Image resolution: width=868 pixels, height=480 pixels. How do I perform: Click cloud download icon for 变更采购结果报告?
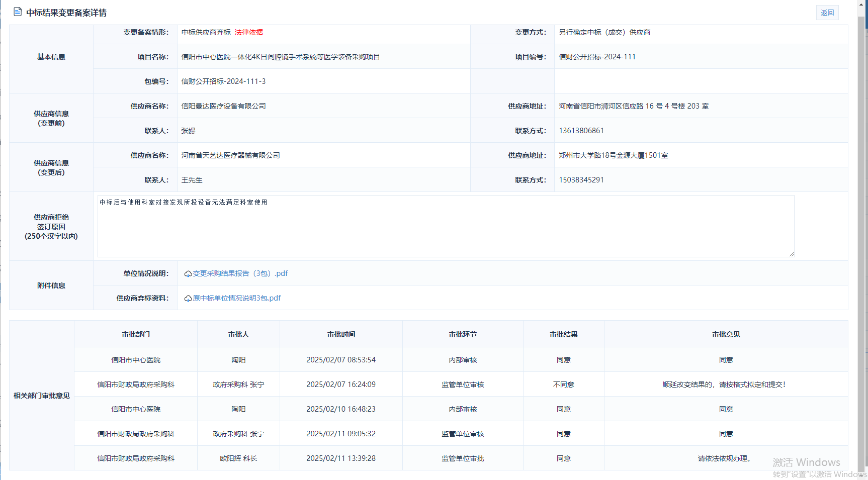pos(188,274)
